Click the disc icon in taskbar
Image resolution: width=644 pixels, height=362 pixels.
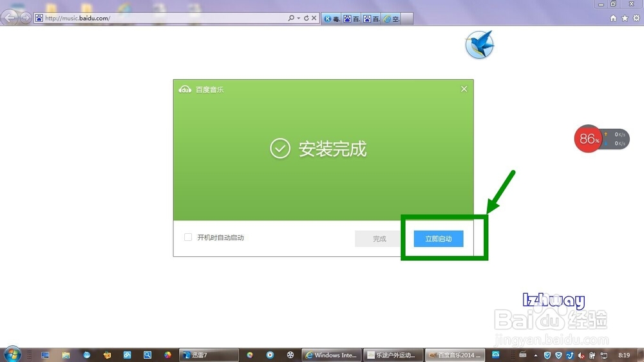250,355
